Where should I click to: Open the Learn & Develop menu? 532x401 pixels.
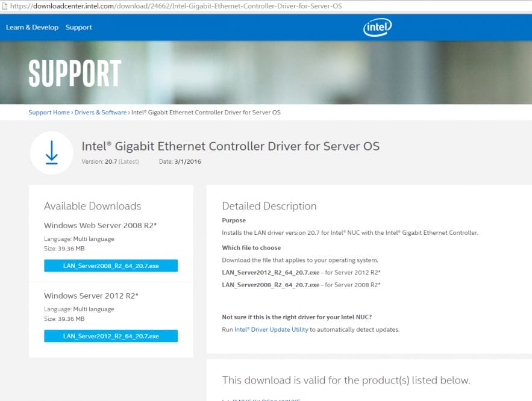pyautogui.click(x=32, y=27)
